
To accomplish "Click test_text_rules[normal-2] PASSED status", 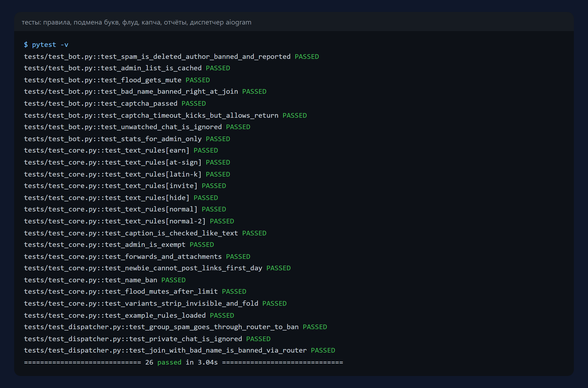I will point(222,221).
